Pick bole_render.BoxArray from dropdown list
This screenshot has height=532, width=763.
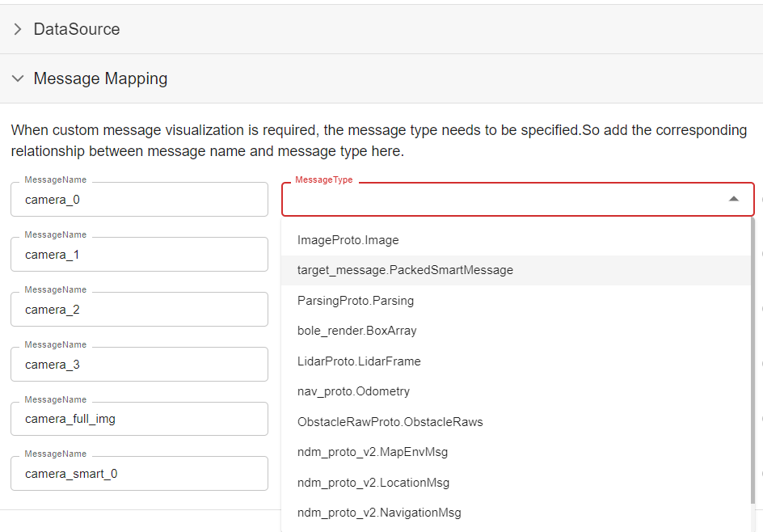tap(356, 331)
